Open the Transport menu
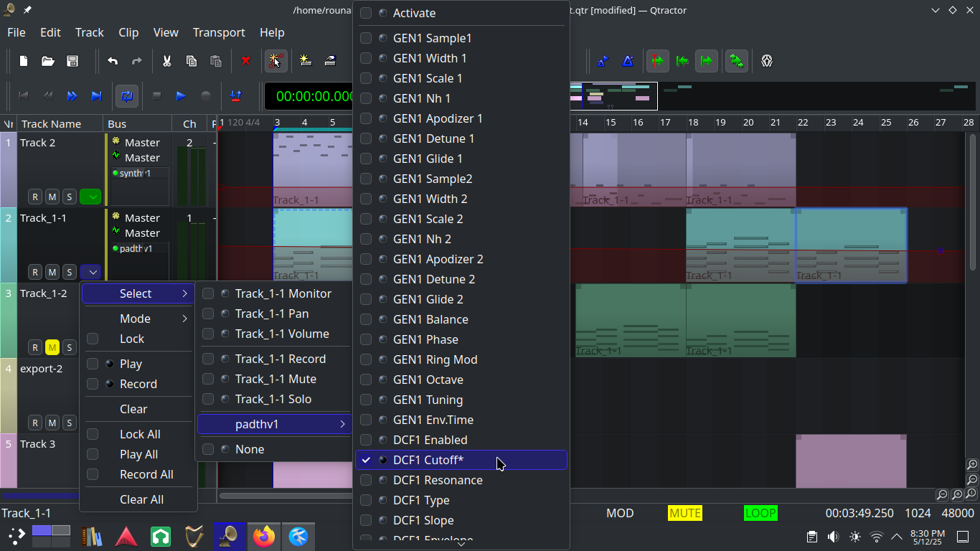The height and width of the screenshot is (551, 980). (x=218, y=32)
